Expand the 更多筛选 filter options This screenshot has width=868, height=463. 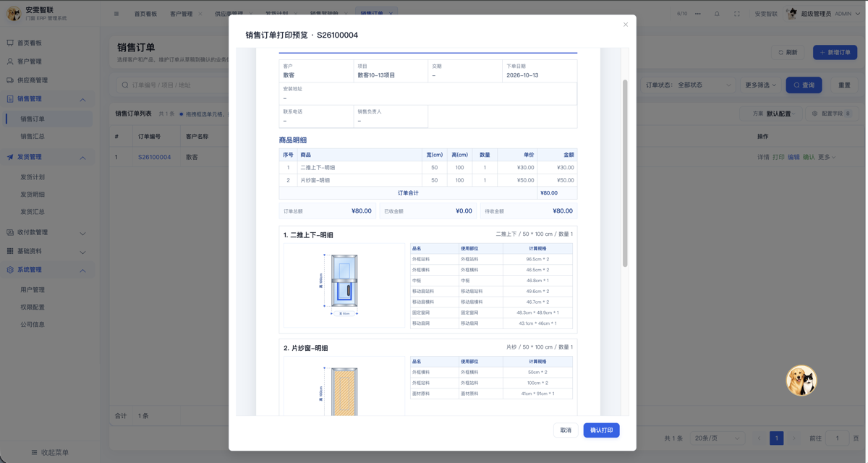coord(760,85)
